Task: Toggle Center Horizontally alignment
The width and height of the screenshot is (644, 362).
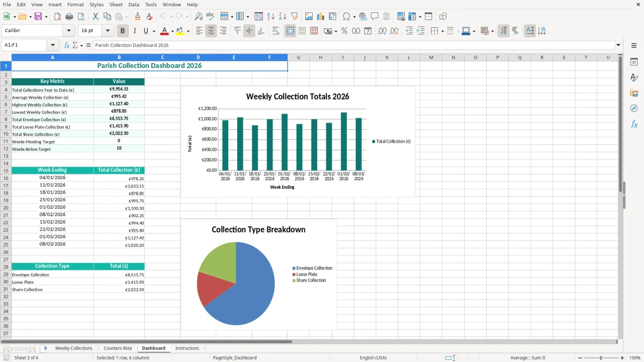Action: (x=211, y=31)
